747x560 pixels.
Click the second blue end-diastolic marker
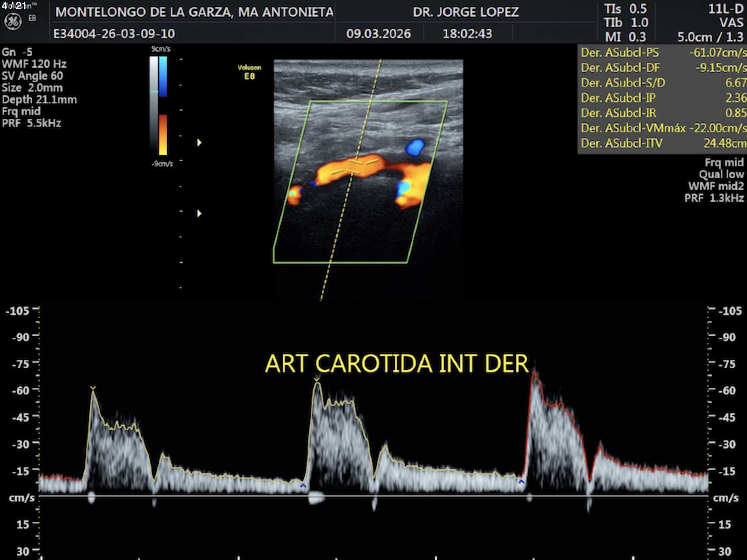pyautogui.click(x=521, y=482)
